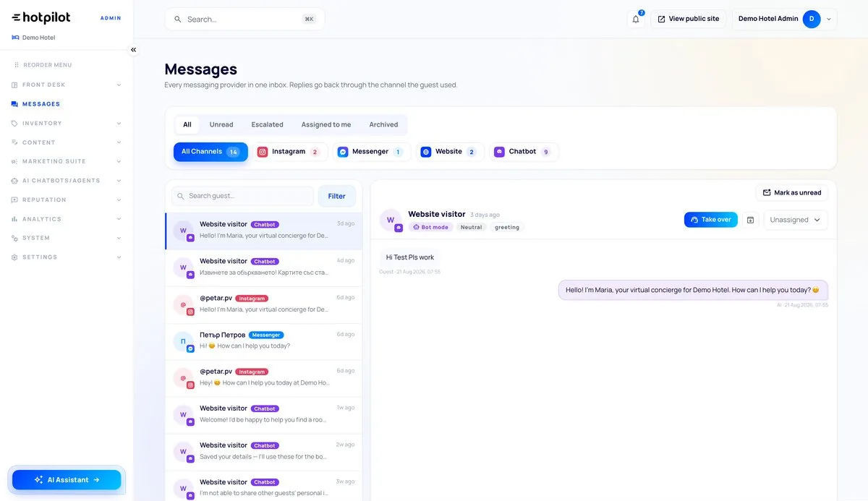This screenshot has width=868, height=501.
Task: Click the Front Desk sidebar icon
Action: click(14, 85)
